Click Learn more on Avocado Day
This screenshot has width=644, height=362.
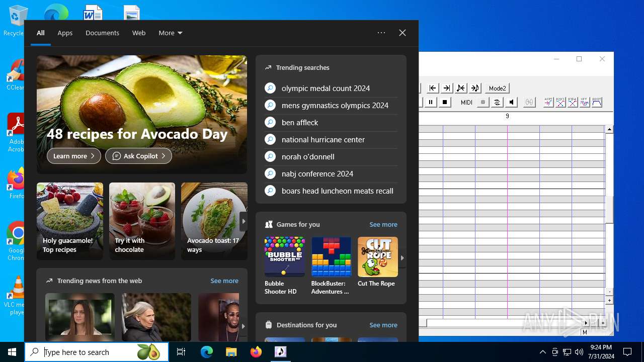tap(74, 156)
